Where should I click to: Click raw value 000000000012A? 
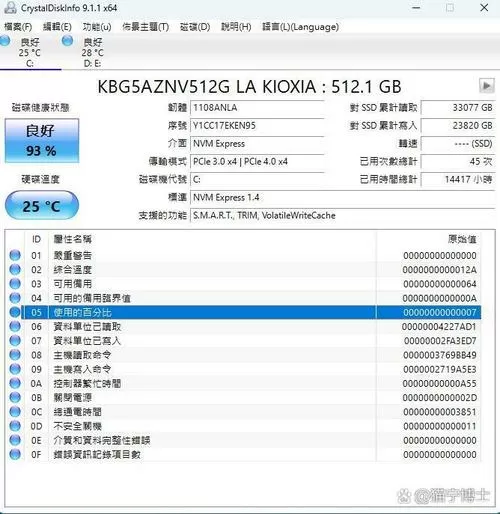click(440, 270)
